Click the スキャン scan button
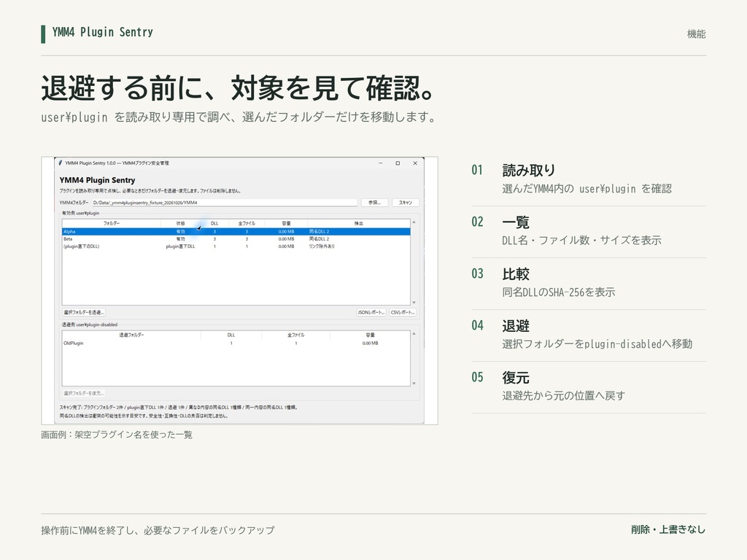The height and width of the screenshot is (560, 747). tap(406, 203)
